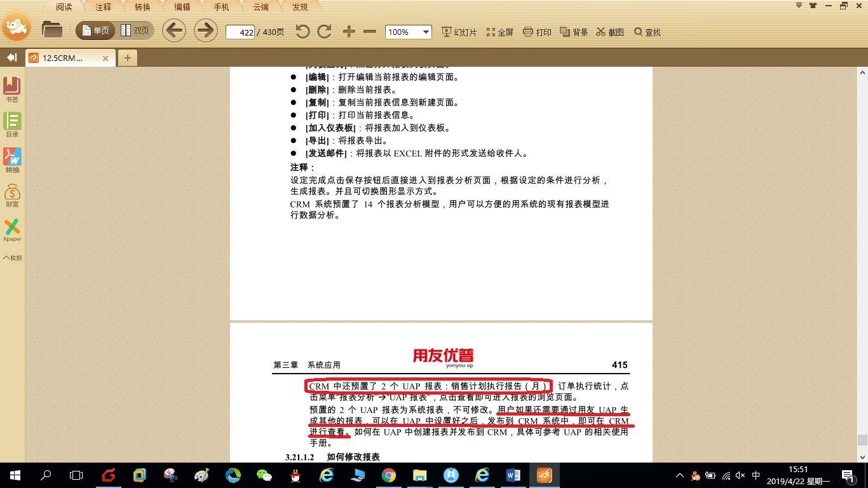Open the 手机 tab

point(222,7)
